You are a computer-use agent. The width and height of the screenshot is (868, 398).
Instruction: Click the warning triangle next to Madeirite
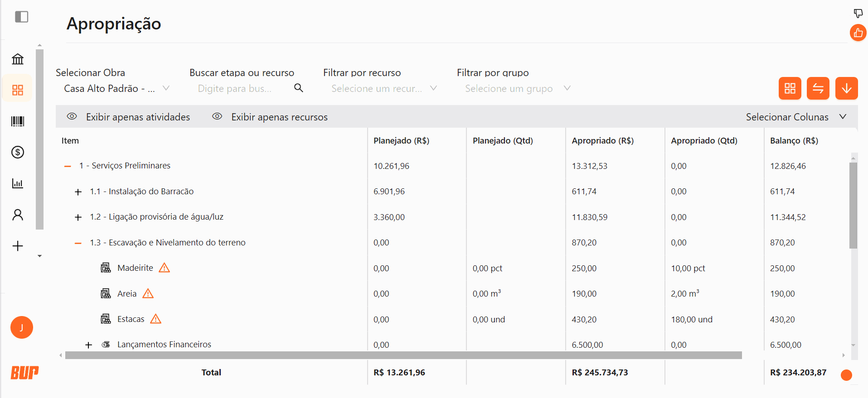click(164, 268)
